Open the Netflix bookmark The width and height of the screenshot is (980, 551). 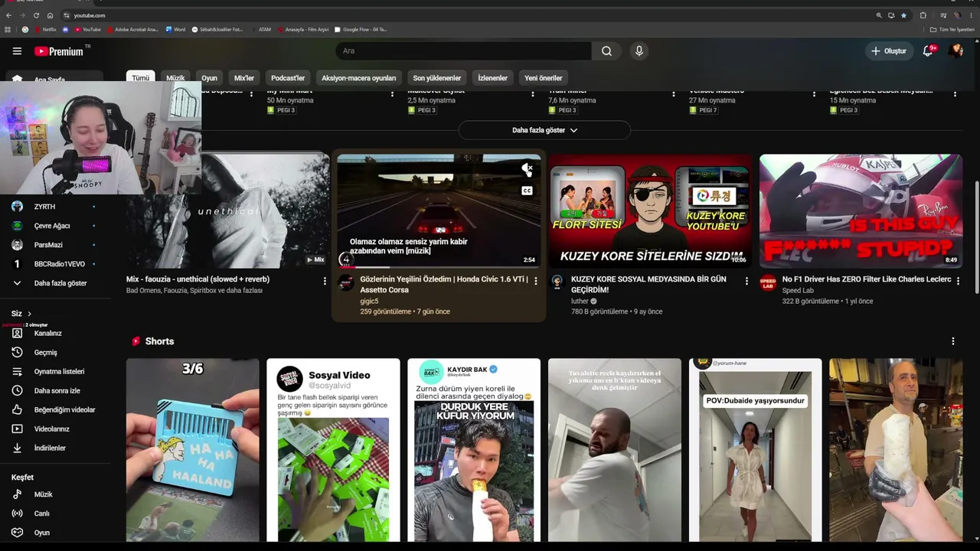(x=45, y=30)
